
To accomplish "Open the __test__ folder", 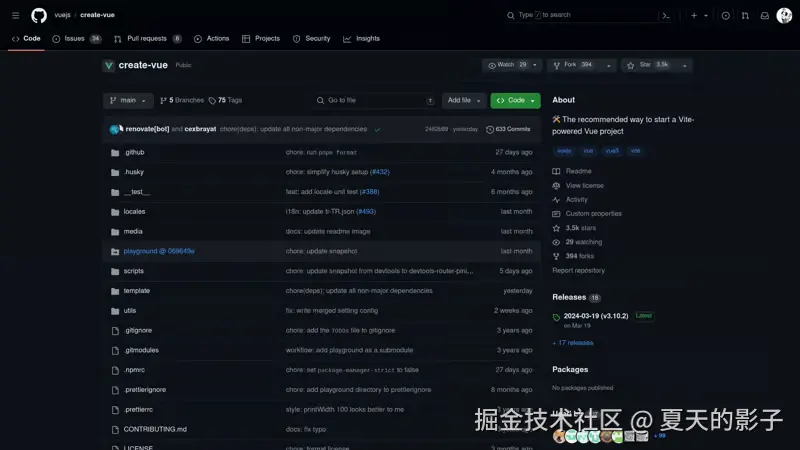I will [x=137, y=192].
